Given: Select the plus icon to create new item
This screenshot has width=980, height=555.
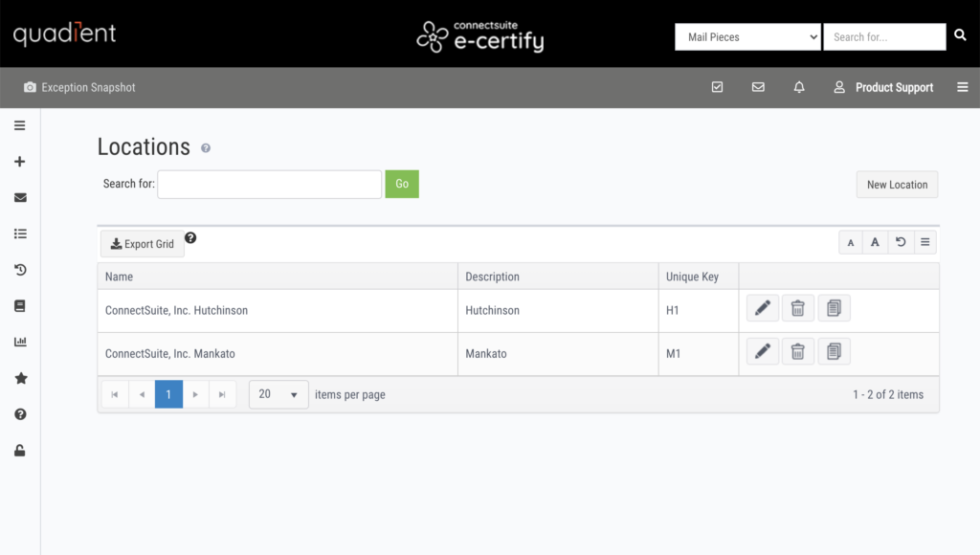Looking at the screenshot, I should pos(19,161).
